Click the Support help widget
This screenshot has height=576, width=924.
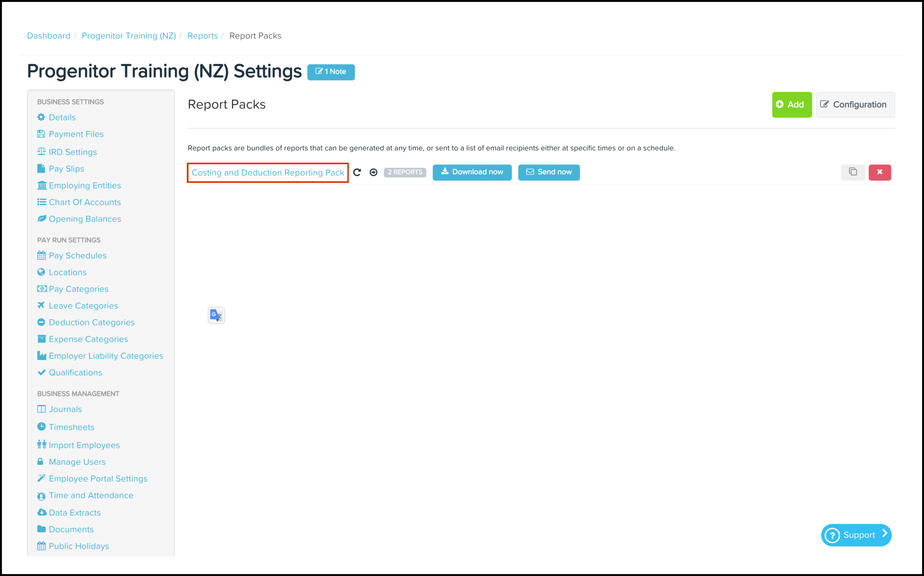tap(856, 535)
